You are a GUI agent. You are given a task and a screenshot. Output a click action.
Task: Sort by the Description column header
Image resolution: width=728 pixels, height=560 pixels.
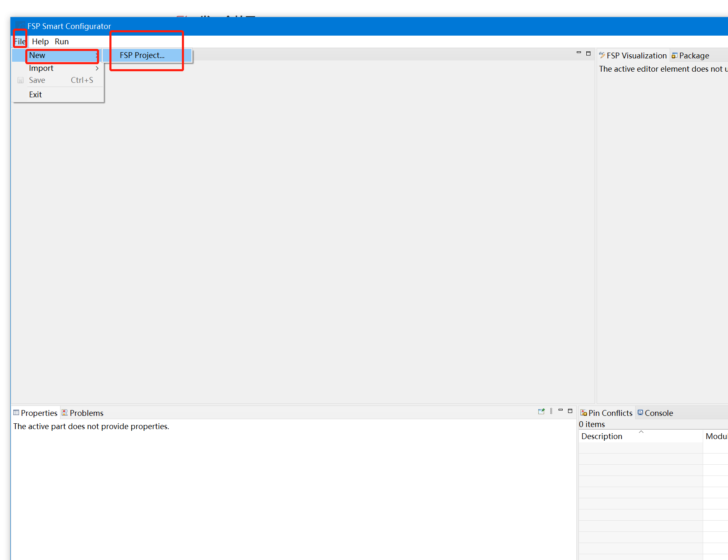pos(641,436)
